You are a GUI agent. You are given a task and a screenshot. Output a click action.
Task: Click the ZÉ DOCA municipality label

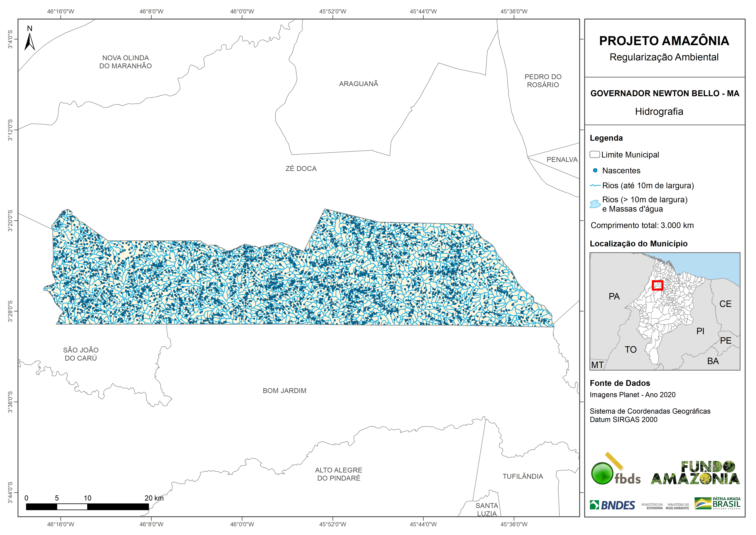tap(301, 169)
